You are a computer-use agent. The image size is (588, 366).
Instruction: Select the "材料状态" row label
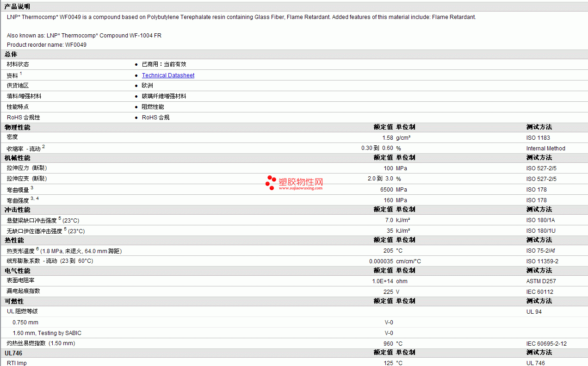tap(18, 64)
